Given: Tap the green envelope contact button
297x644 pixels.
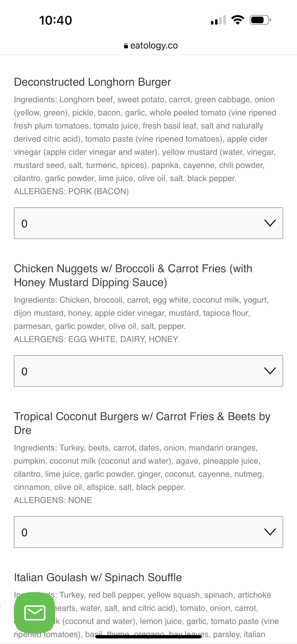Looking at the screenshot, I should pyautogui.click(x=34, y=612).
